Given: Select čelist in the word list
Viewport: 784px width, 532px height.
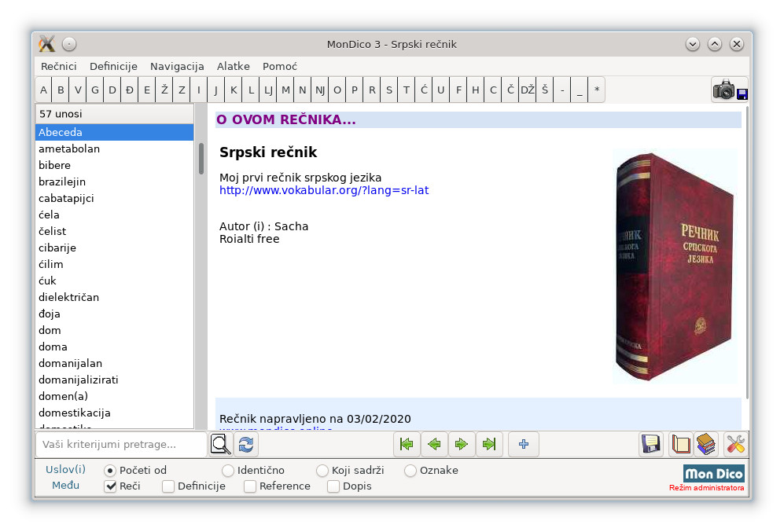Looking at the screenshot, I should 115,231.
